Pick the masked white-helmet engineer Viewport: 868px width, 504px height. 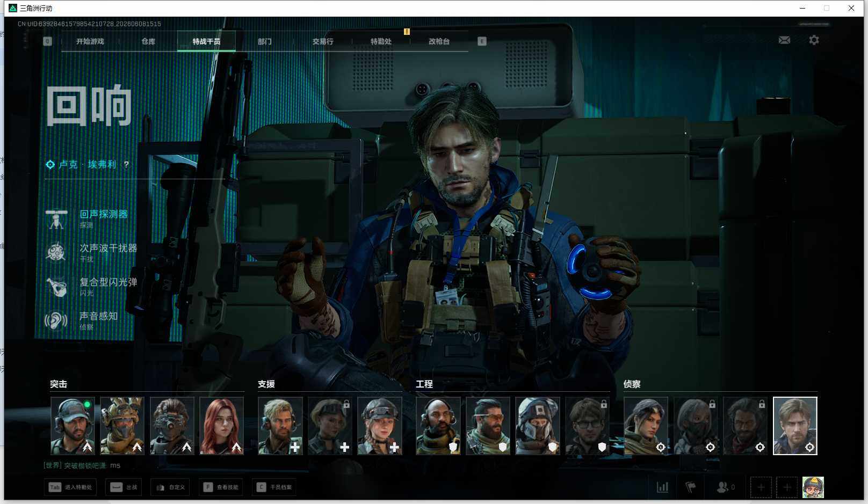[x=538, y=426]
